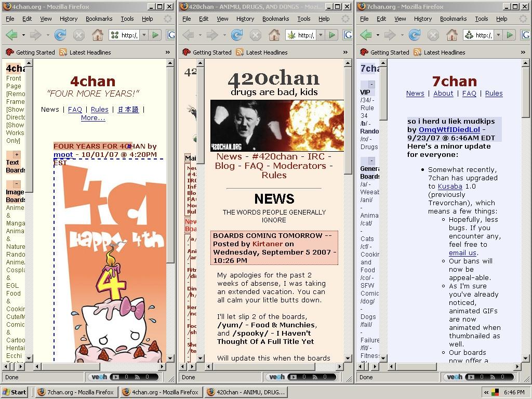Click FAQ link on 4chan page
532x399 pixels.
click(x=75, y=109)
